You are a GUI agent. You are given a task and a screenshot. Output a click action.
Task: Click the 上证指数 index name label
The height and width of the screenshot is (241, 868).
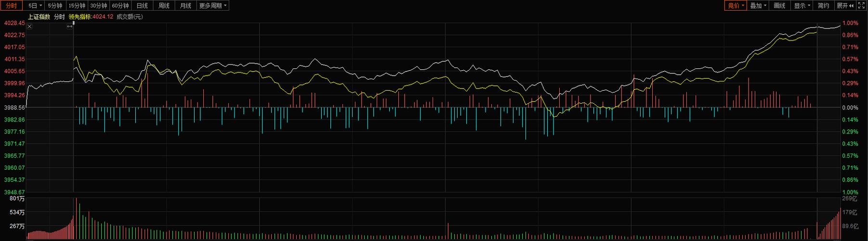coord(39,17)
